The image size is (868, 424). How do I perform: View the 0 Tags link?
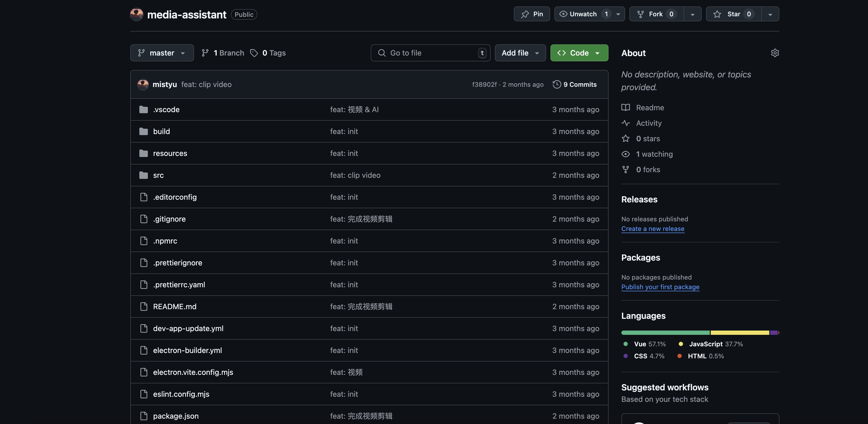(268, 53)
